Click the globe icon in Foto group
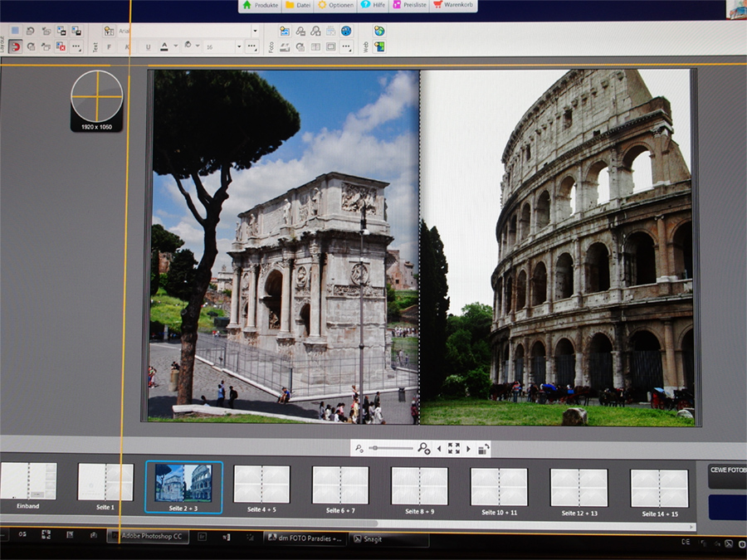The image size is (747, 560). point(345,31)
